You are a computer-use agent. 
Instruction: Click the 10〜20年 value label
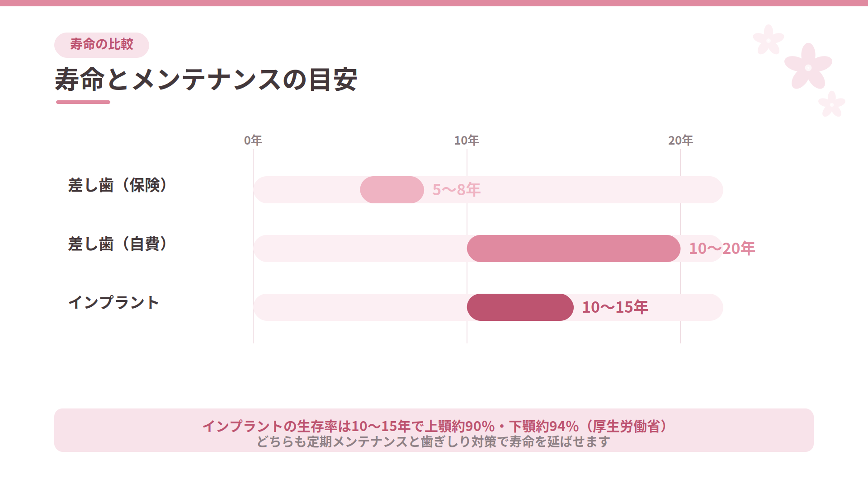(x=722, y=249)
